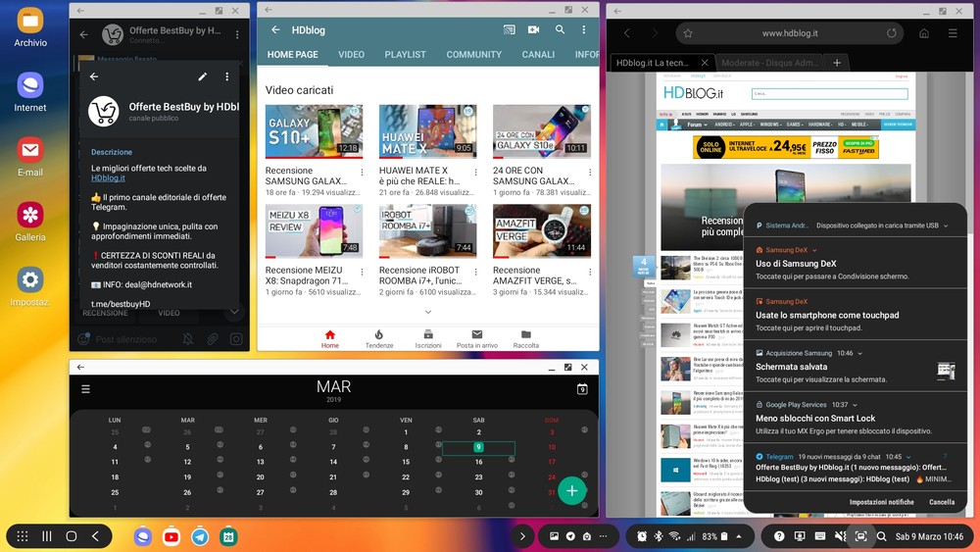
Task: Click attachment paperclip in Telegram message bar
Action: click(x=213, y=339)
